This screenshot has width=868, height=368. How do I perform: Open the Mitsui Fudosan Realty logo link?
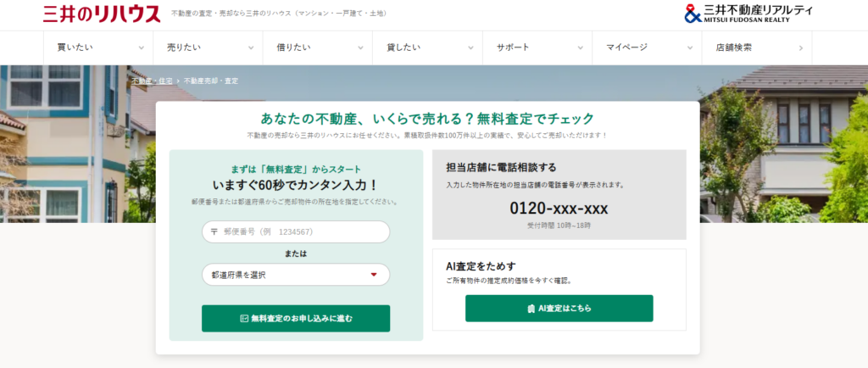tap(748, 14)
